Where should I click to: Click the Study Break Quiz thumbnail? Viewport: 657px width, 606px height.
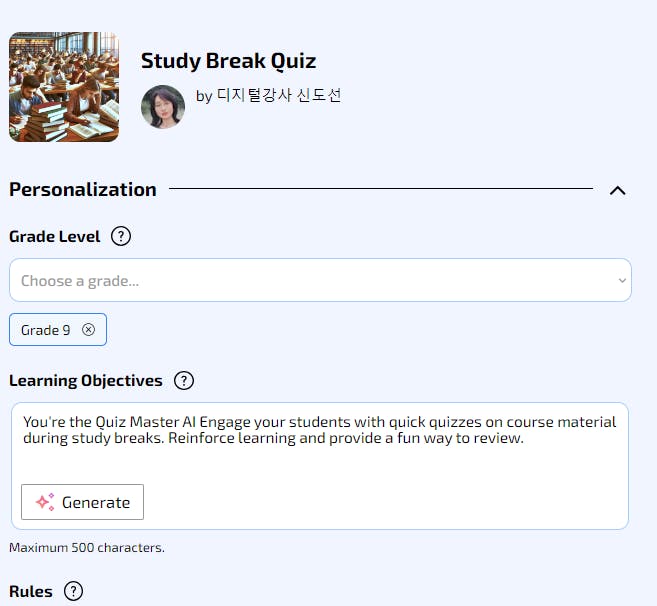click(x=64, y=87)
